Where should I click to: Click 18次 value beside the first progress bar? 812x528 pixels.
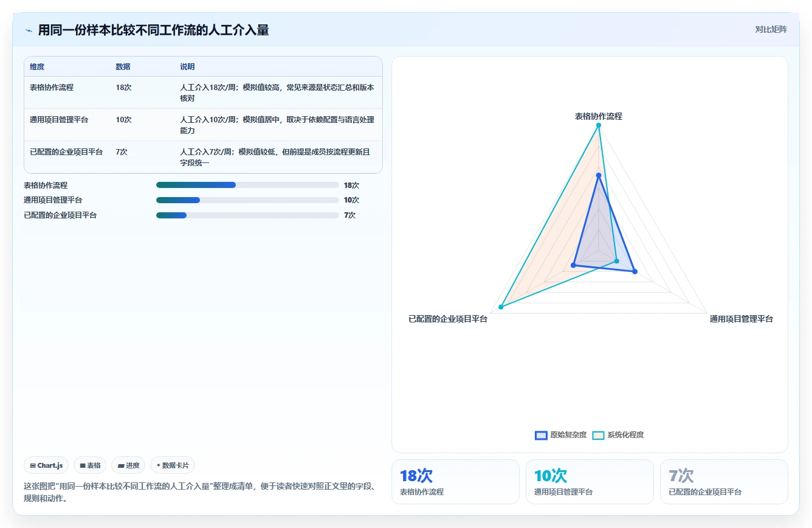point(351,185)
